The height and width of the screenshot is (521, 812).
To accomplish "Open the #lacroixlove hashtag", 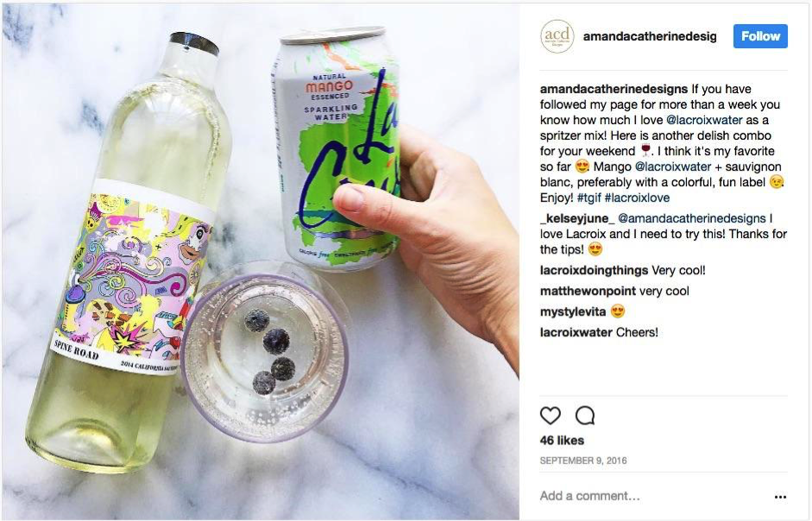I will pyautogui.click(x=637, y=198).
